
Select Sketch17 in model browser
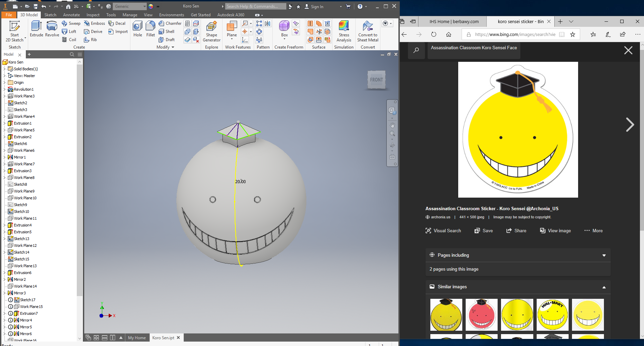click(x=27, y=300)
